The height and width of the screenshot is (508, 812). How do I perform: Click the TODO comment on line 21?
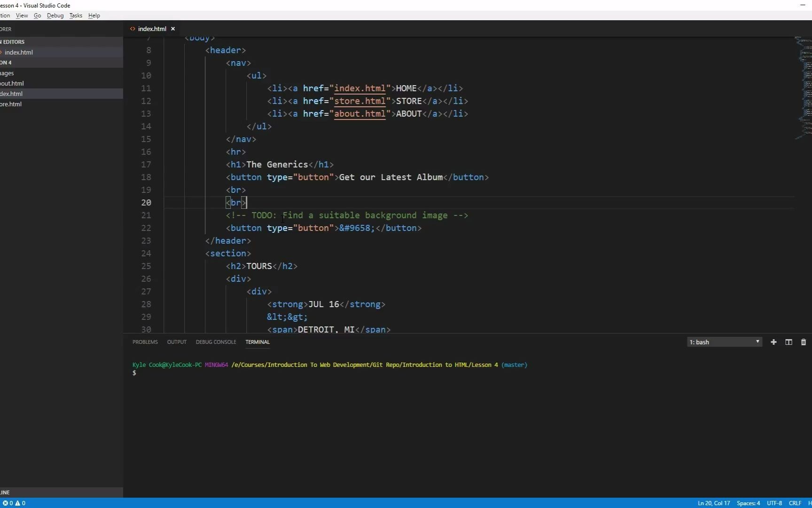(x=347, y=215)
